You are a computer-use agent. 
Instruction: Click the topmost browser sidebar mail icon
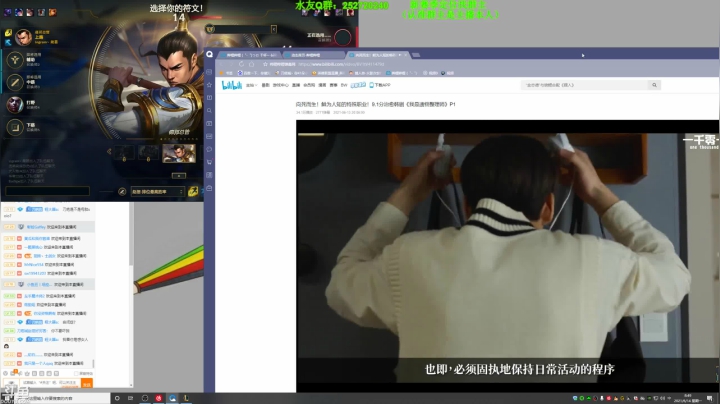(x=209, y=72)
